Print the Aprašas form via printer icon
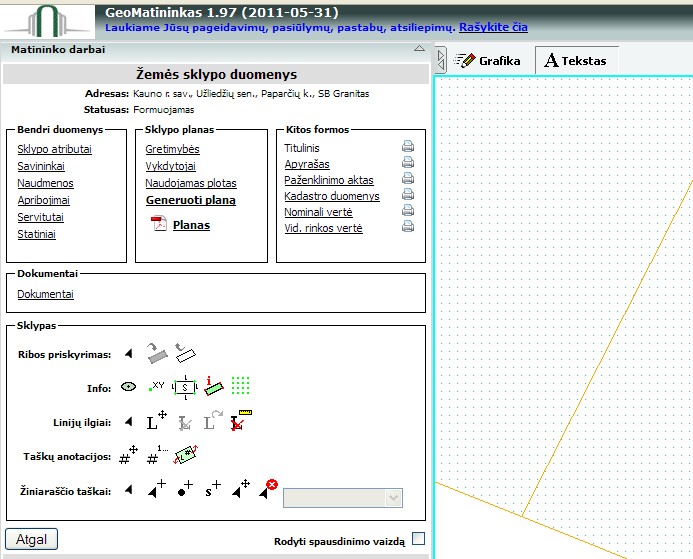 pos(408,162)
